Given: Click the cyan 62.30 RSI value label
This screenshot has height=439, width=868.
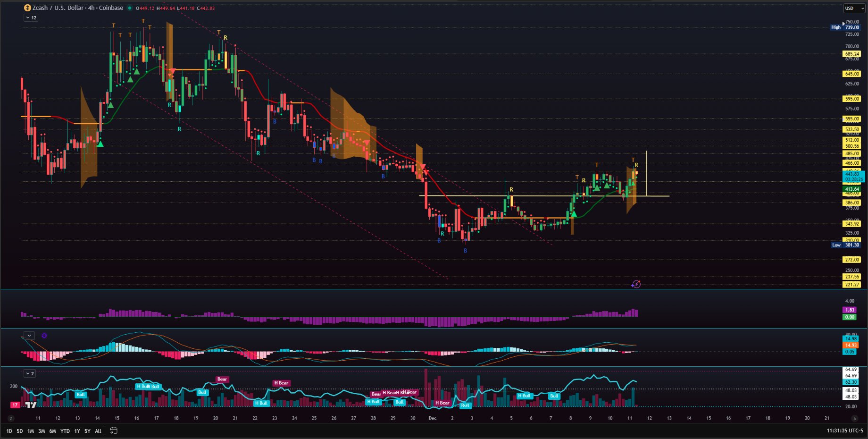Looking at the screenshot, I should 851,382.
